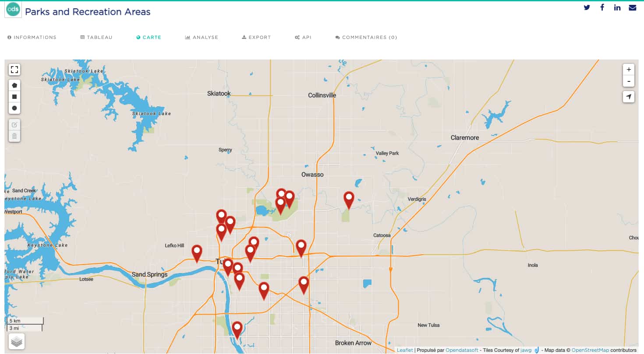Zoom out on the map
This screenshot has height=354, width=644.
pyautogui.click(x=629, y=81)
